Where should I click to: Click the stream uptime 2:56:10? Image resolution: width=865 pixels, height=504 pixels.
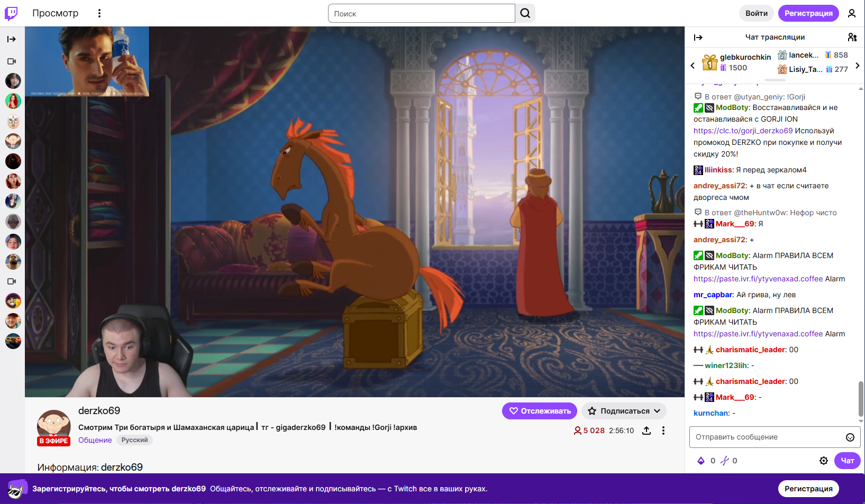click(621, 430)
